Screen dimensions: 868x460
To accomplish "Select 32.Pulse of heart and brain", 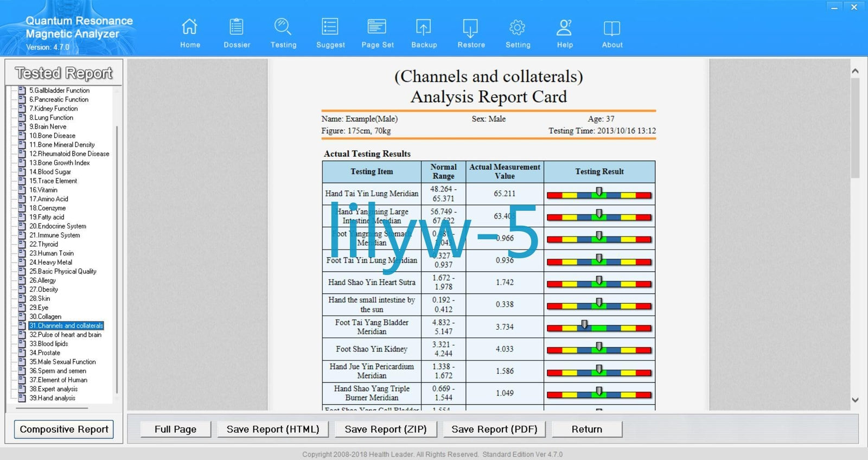I will [65, 335].
